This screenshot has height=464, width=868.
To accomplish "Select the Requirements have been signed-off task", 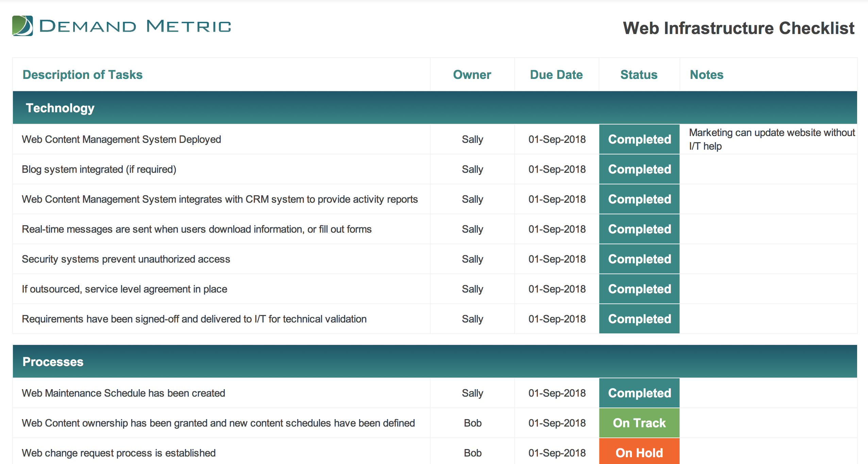I will [x=194, y=319].
